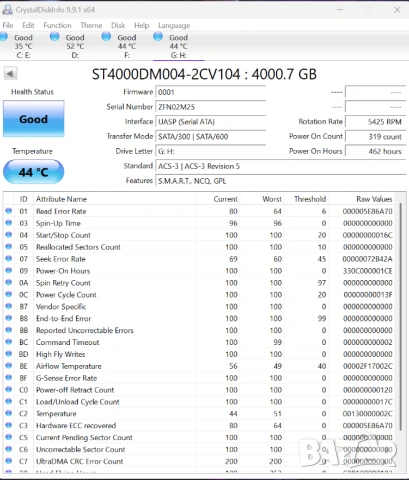
Task: Open the Function menu
Action: 57,25
